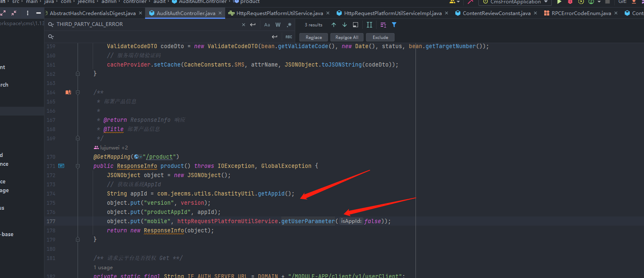Open search history dropdown in find field
644x278 pixels.
point(51,25)
